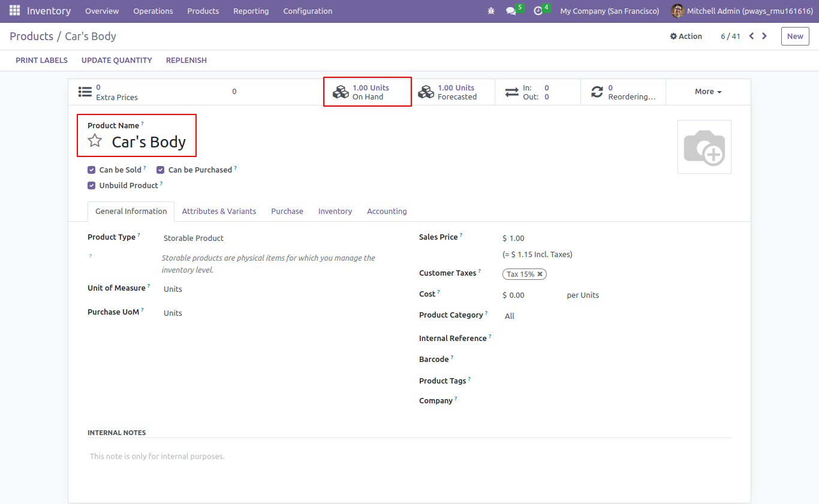Remove the Tax 15% tag
819x504 pixels.
click(540, 274)
